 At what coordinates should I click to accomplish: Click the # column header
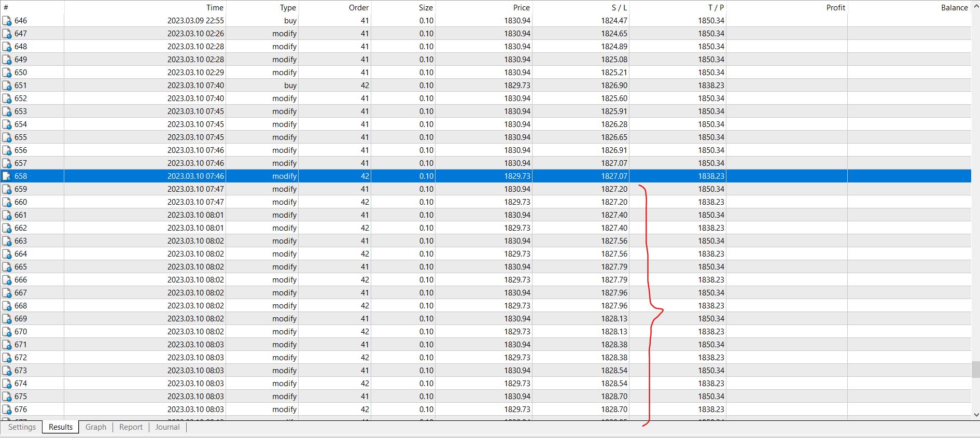click(32, 7)
